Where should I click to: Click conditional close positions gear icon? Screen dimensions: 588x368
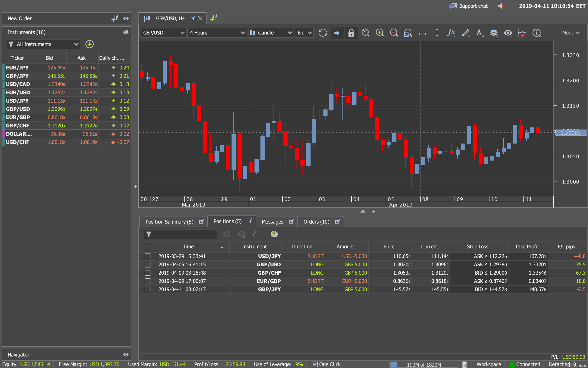pyautogui.click(x=241, y=234)
